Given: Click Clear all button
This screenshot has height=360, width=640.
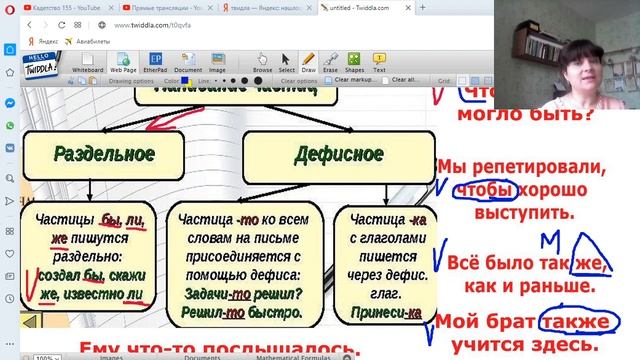Looking at the screenshot, I should tap(401, 80).
